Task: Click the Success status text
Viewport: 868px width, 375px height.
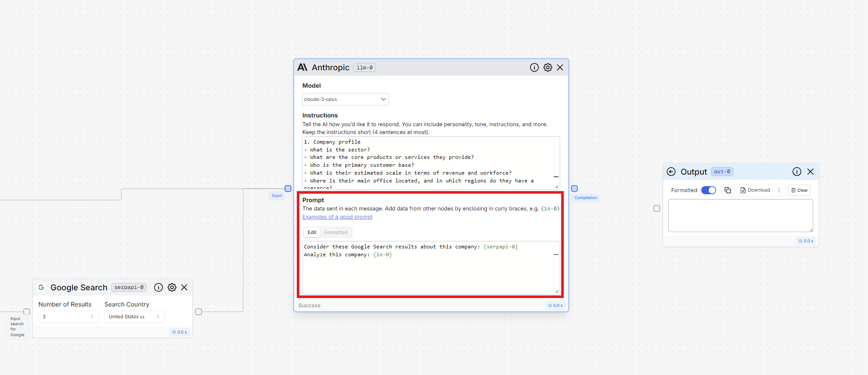Action: pyautogui.click(x=309, y=306)
